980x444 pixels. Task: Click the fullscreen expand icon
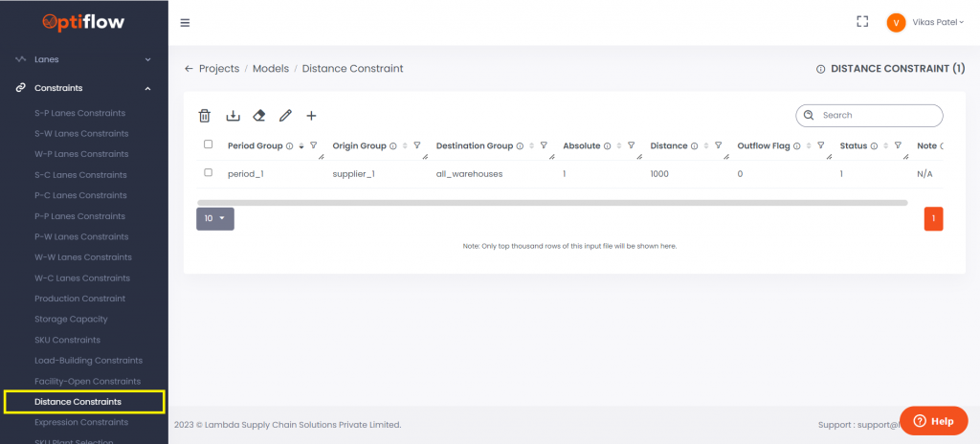coord(862,22)
